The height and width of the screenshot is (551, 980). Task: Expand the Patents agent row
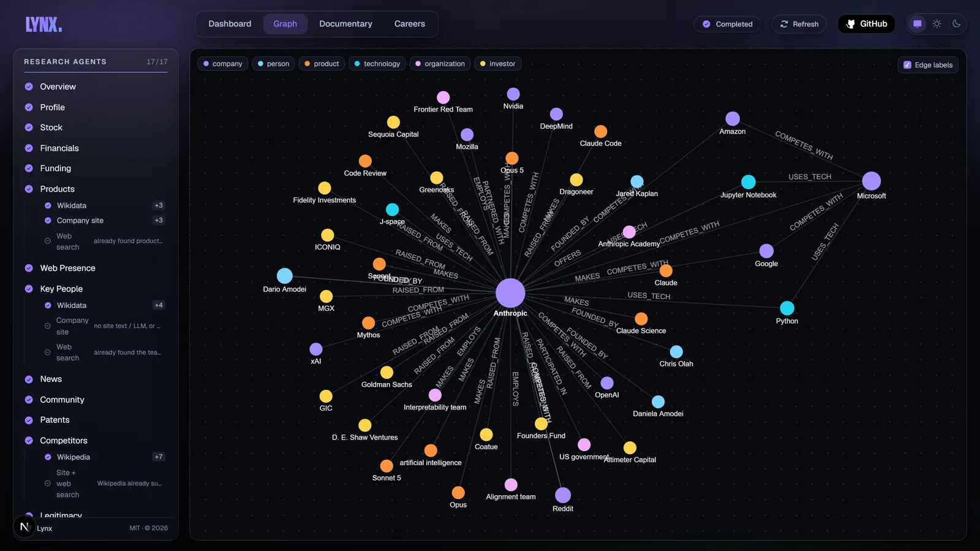point(96,420)
